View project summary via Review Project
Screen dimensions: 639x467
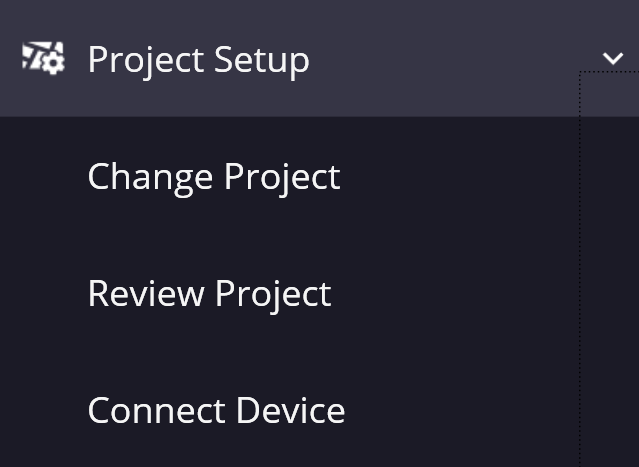pos(209,294)
